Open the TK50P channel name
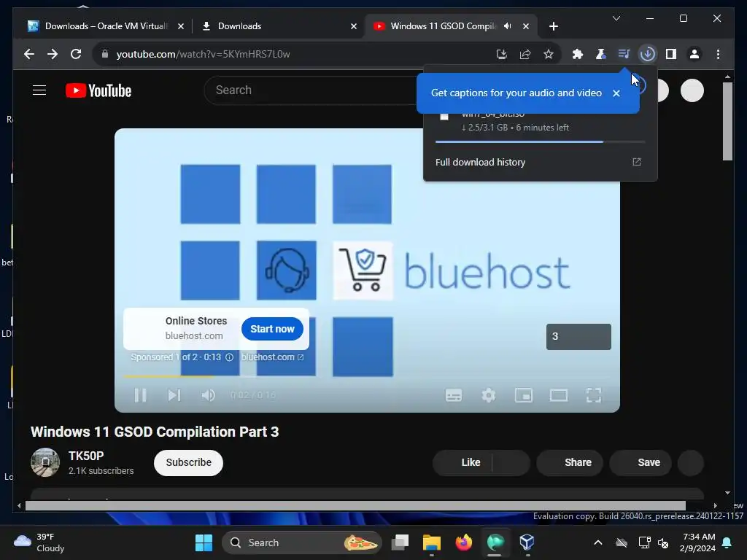This screenshot has width=747, height=560. pos(86,456)
